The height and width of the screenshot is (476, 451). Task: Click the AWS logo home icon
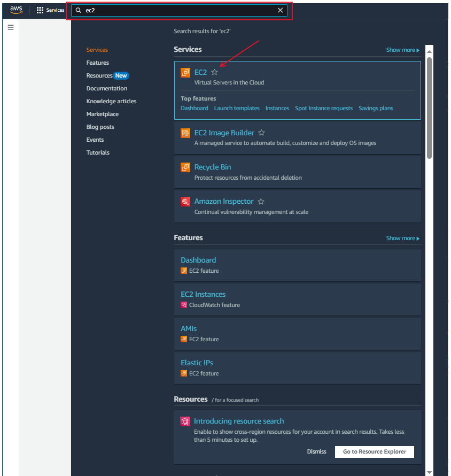(16, 10)
